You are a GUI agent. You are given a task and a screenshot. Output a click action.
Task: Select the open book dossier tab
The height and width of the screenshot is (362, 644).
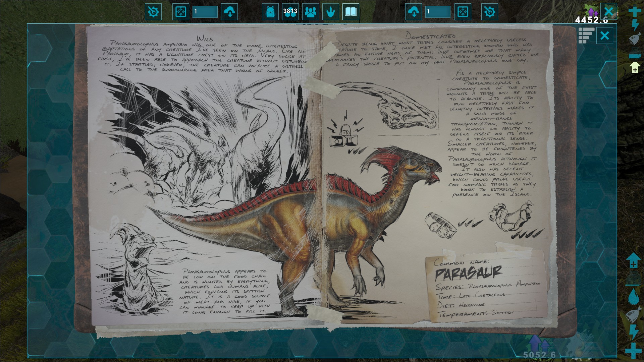pos(351,12)
